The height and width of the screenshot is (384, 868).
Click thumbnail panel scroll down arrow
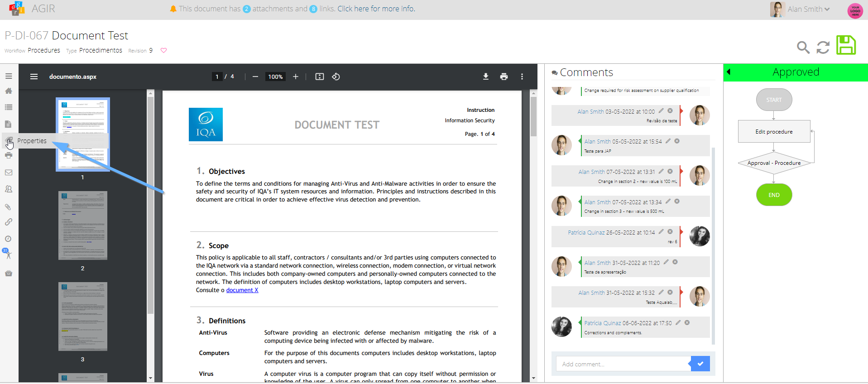(x=150, y=378)
